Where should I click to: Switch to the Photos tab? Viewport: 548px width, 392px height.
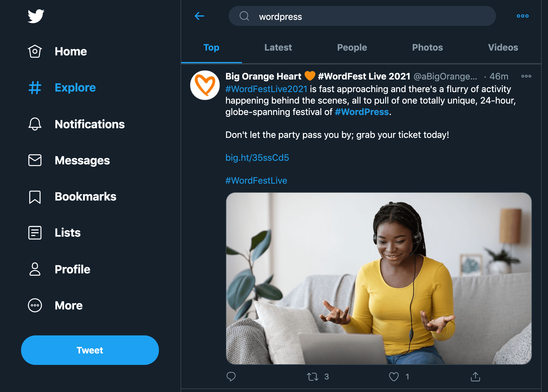pyautogui.click(x=427, y=47)
